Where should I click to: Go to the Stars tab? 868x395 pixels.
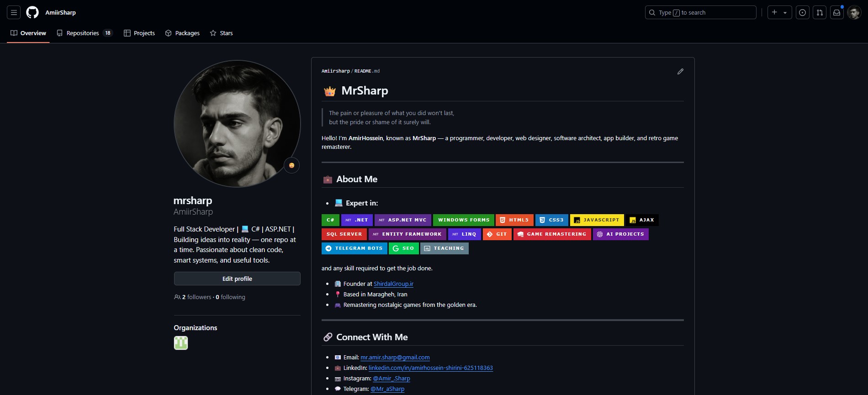pos(221,33)
